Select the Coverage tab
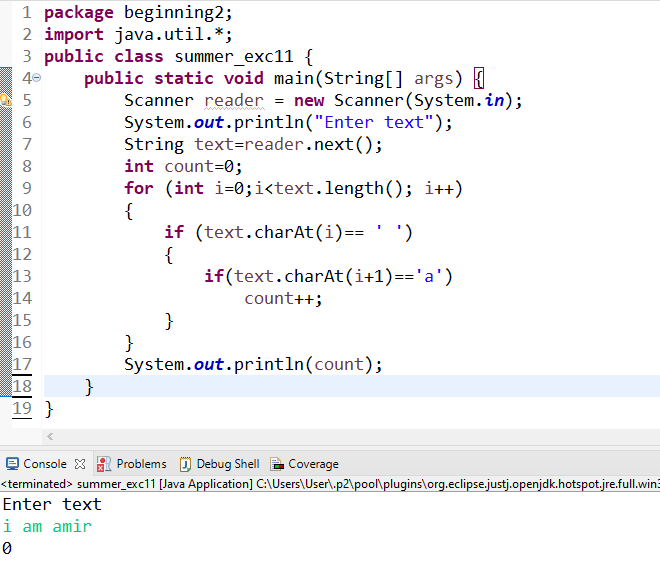 tap(313, 464)
